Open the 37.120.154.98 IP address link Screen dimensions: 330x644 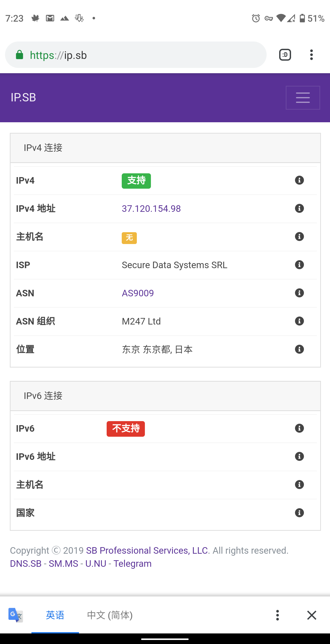151,209
